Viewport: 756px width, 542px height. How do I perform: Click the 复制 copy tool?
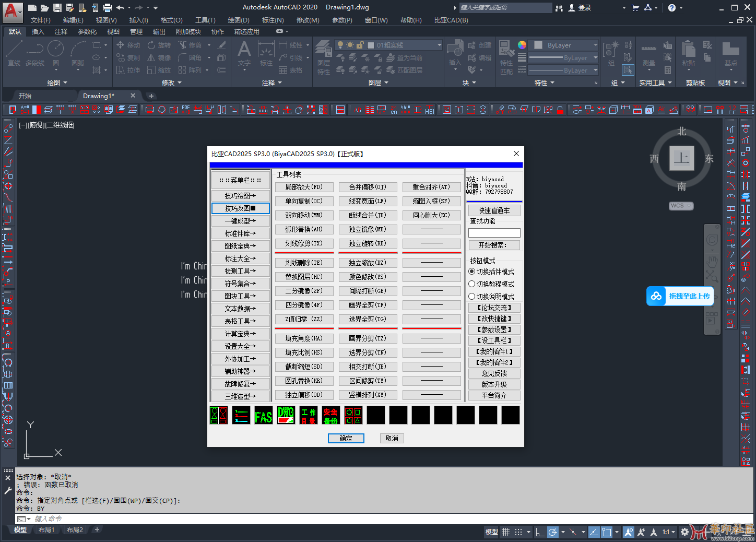128,57
